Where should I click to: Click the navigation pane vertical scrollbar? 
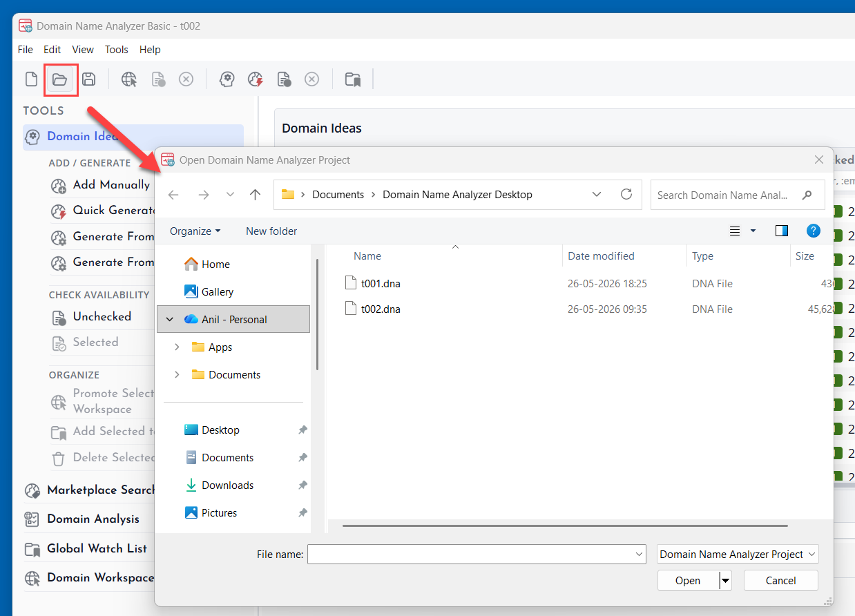click(317, 314)
